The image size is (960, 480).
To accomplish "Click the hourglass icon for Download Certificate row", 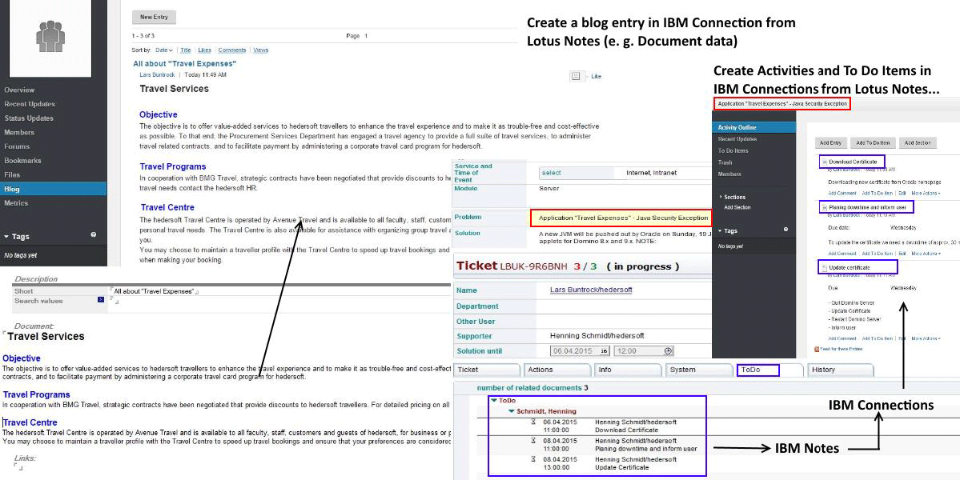I will 534,420.
